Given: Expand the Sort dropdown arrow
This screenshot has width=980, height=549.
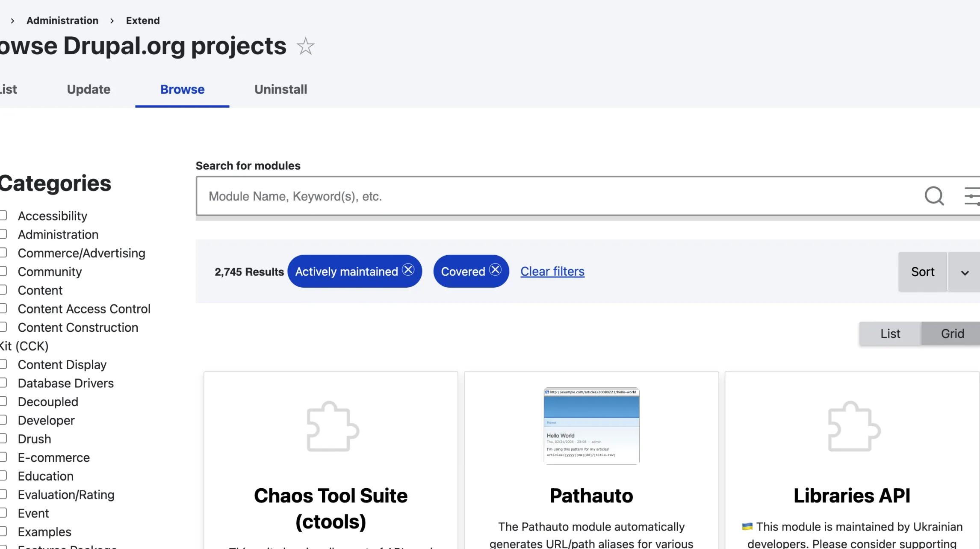Looking at the screenshot, I should coord(965,272).
